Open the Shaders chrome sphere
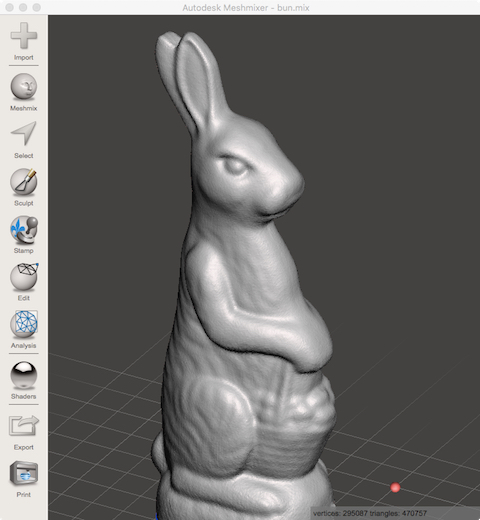This screenshot has width=480, height=520. click(x=24, y=376)
